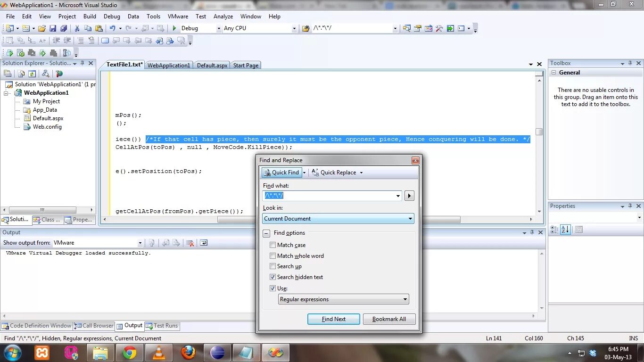This screenshot has height=362, width=644.
Task: Open Firefox from the taskbar
Action: [188, 353]
